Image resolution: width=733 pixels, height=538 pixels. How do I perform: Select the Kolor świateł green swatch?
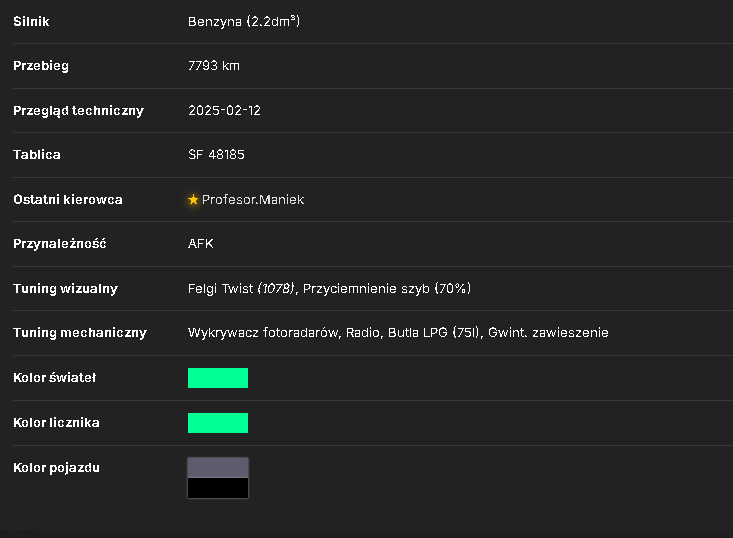click(x=218, y=378)
